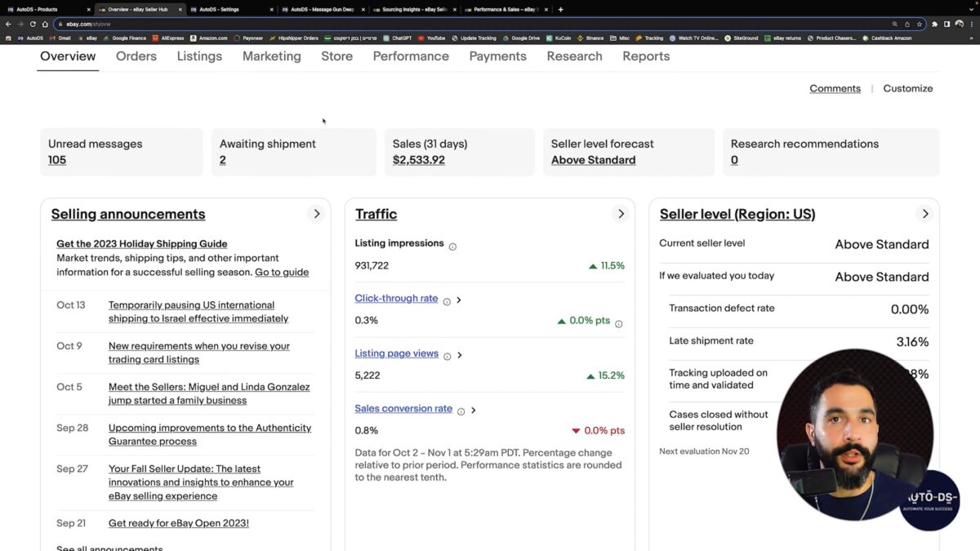The height and width of the screenshot is (551, 980).
Task: Open the Performance tab
Action: click(x=411, y=56)
